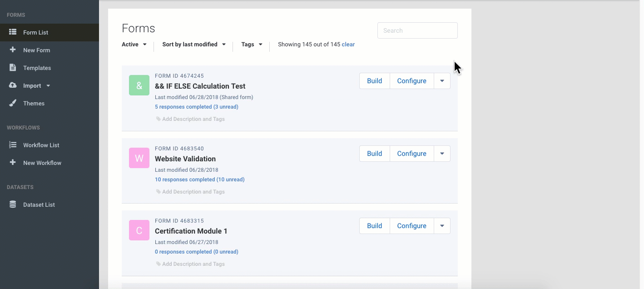Click the New Workflow plus icon
The height and width of the screenshot is (289, 644).
click(13, 163)
